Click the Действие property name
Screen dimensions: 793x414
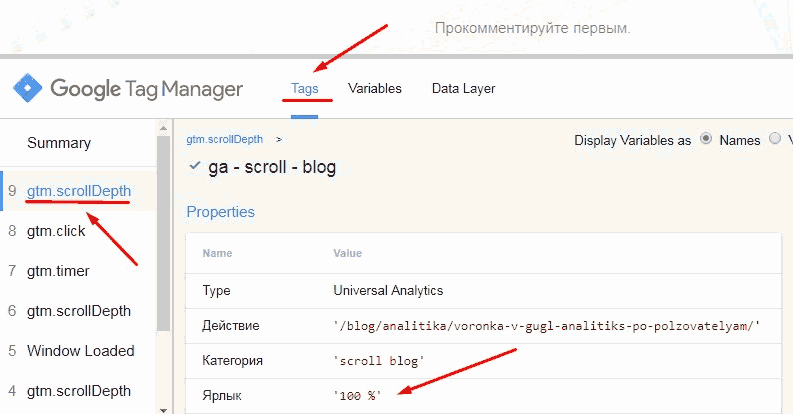coord(231,326)
